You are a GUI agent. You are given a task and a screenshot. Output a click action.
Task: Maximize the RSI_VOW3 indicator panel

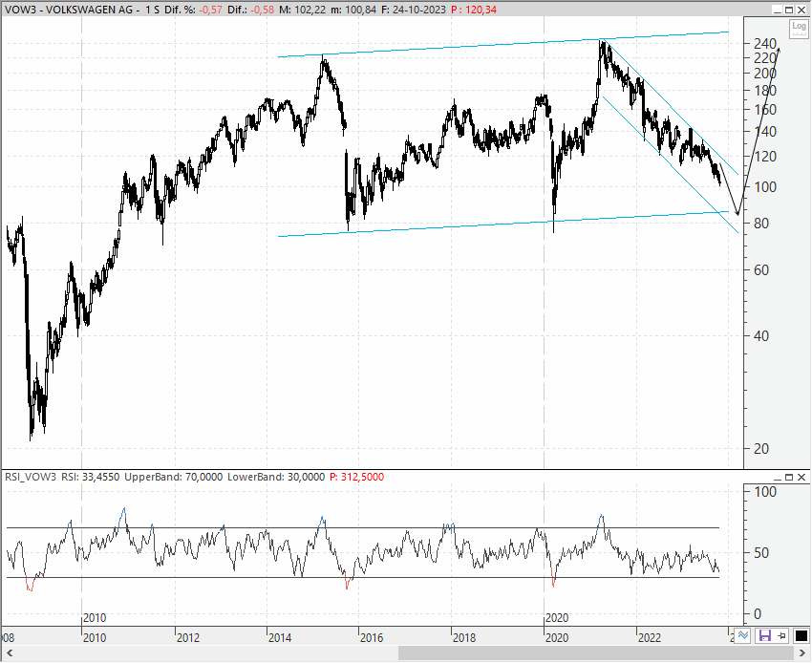tap(789, 477)
